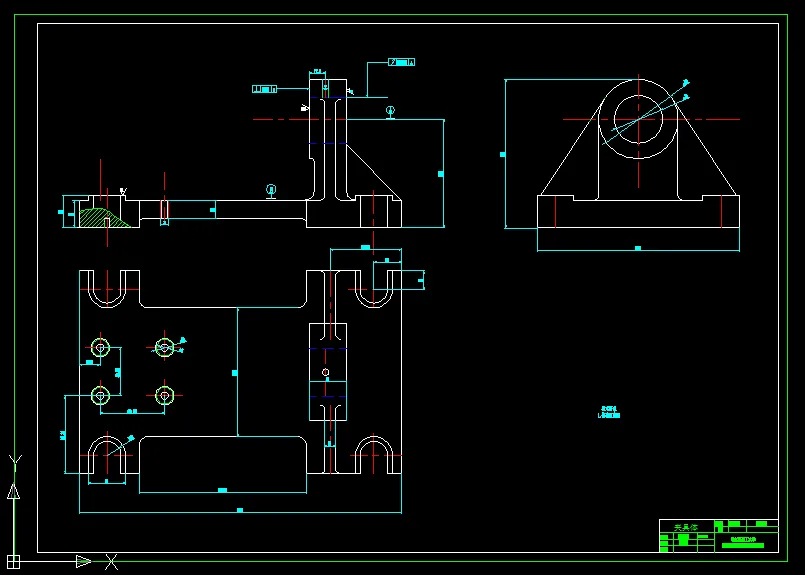Select the upper-left bolt hole in the plan view
This screenshot has height=575, width=805.
click(x=100, y=348)
